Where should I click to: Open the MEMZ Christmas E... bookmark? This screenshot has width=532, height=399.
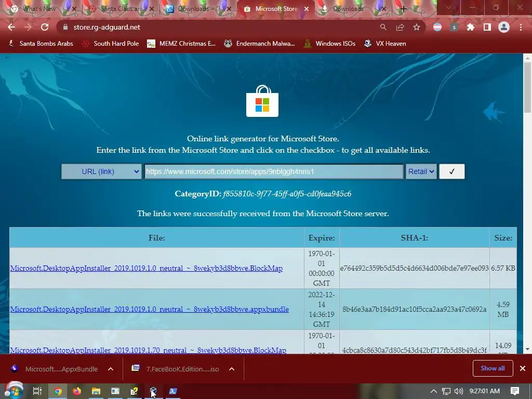[x=181, y=44]
